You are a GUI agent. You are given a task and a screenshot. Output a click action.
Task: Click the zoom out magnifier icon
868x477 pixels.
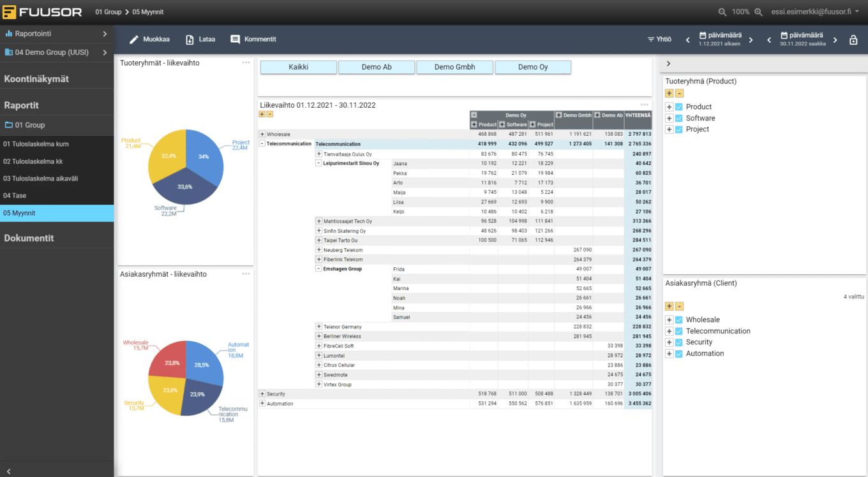point(722,12)
